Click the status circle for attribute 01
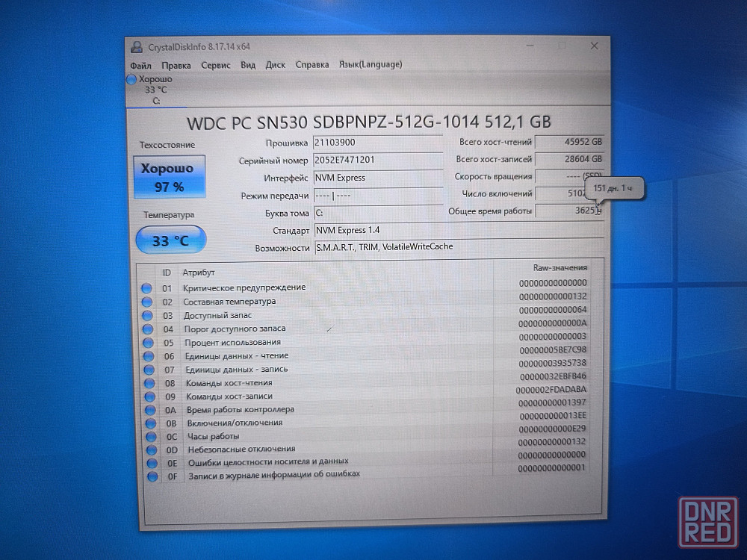This screenshot has width=747, height=560. [146, 288]
